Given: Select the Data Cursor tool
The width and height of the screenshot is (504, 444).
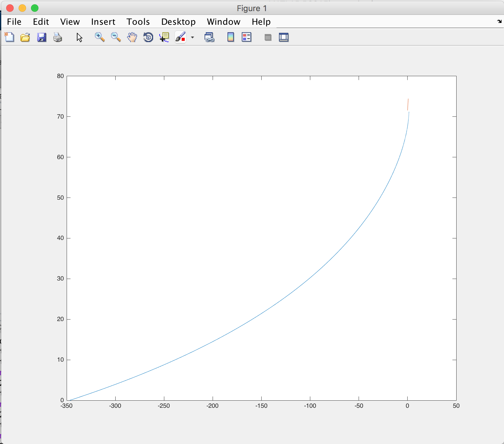Looking at the screenshot, I should coord(164,37).
